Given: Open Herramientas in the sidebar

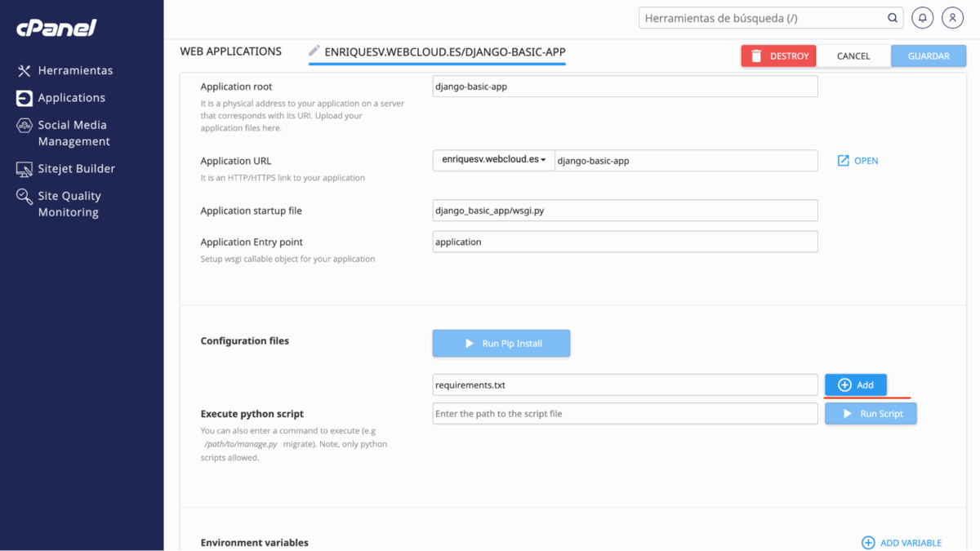Looking at the screenshot, I should 75,70.
